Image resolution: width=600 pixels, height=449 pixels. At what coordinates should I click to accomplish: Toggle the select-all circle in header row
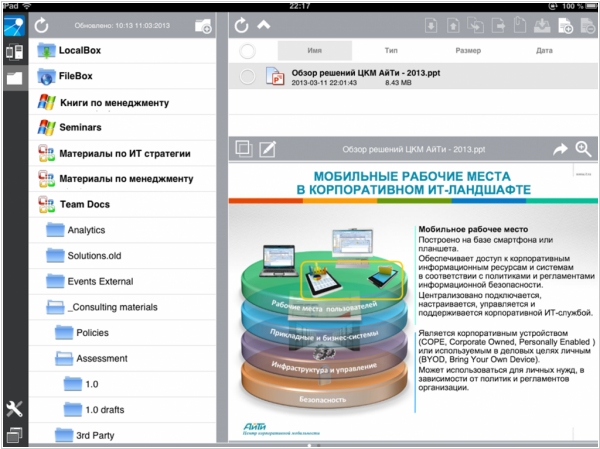[246, 50]
